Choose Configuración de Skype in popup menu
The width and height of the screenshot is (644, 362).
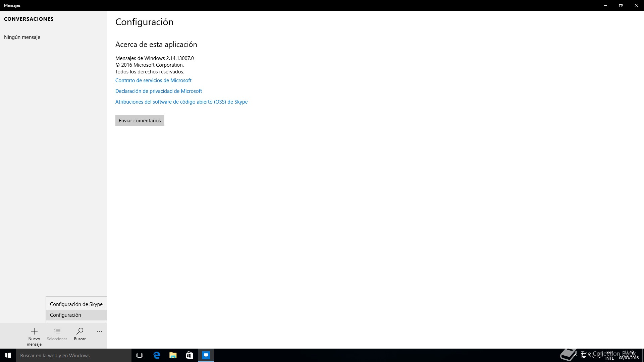[x=76, y=304]
